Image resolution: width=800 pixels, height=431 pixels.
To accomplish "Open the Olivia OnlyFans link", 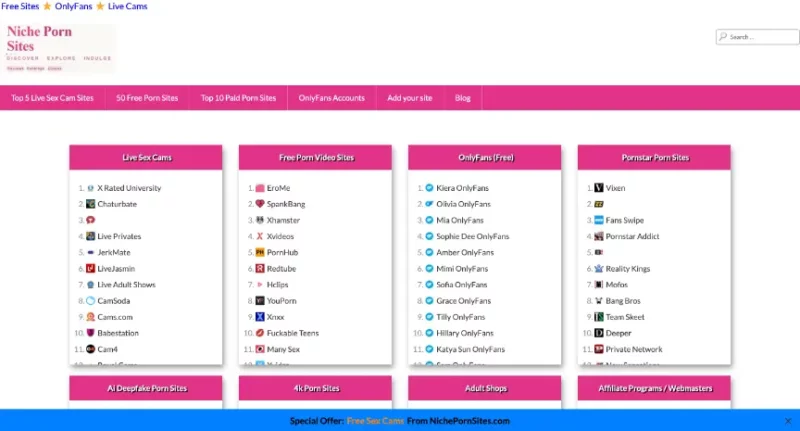I will coord(463,204).
